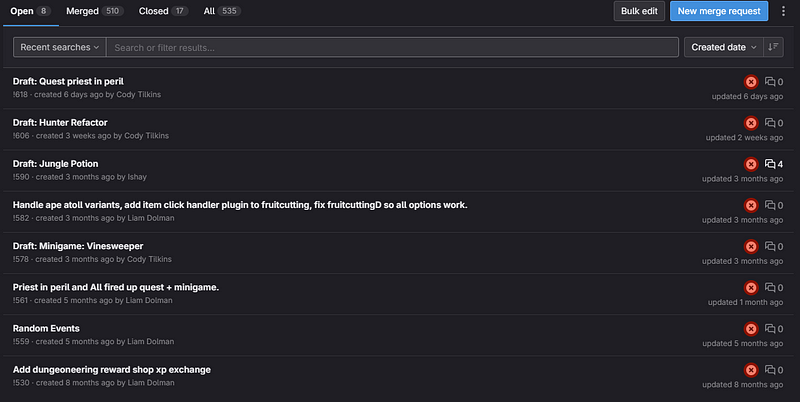Toggle sort direction icon next to Created date
Image resolution: width=800 pixels, height=402 pixels.
tap(773, 47)
